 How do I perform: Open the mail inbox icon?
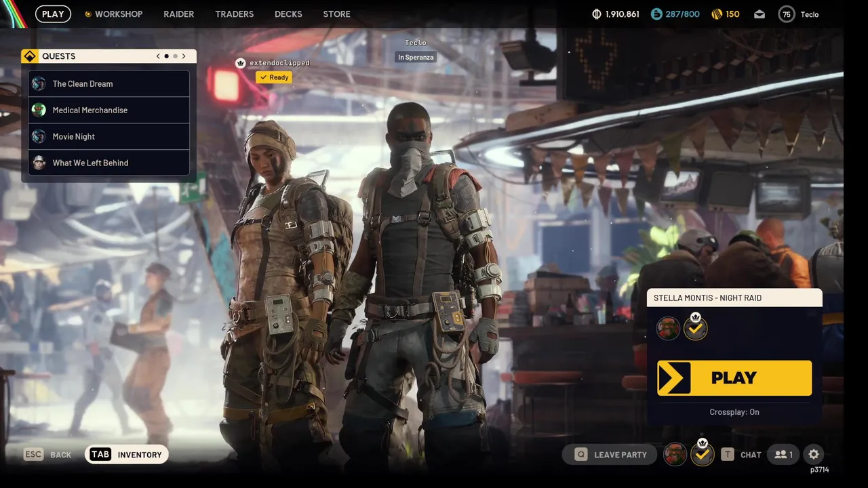click(x=759, y=14)
